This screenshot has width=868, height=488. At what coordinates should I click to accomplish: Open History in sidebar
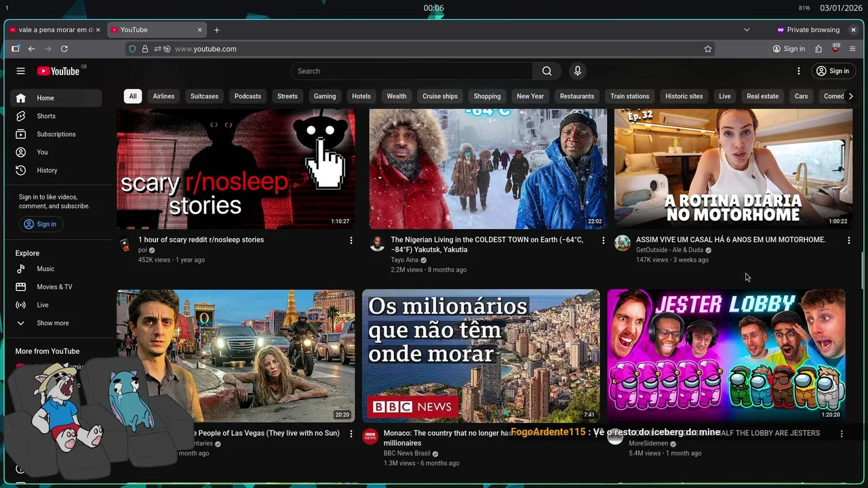(56, 170)
